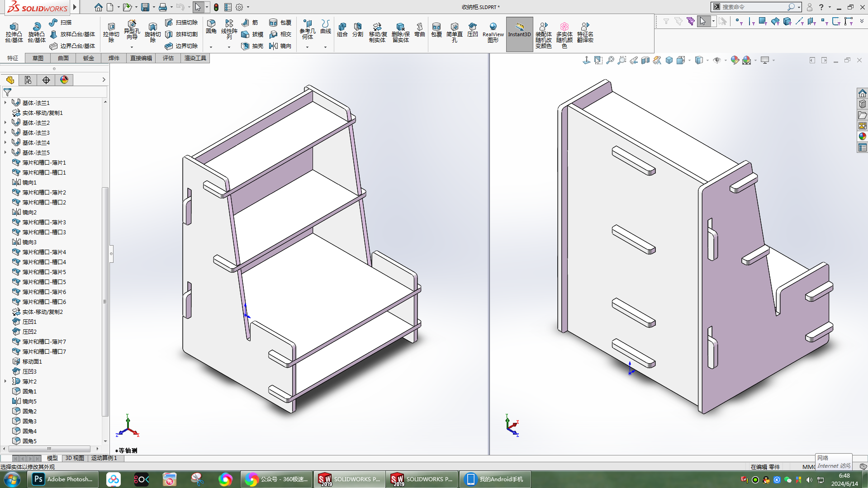Toggle Instant3D mode
Image resolution: width=868 pixels, height=488 pixels.
519,34
